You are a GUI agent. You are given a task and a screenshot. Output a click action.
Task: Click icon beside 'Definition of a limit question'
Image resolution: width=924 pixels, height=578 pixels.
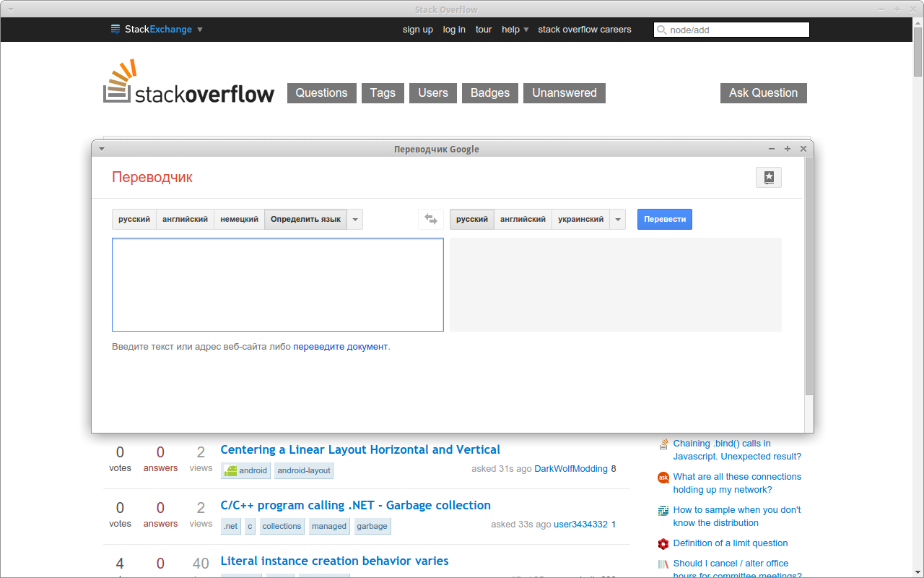pyautogui.click(x=663, y=544)
